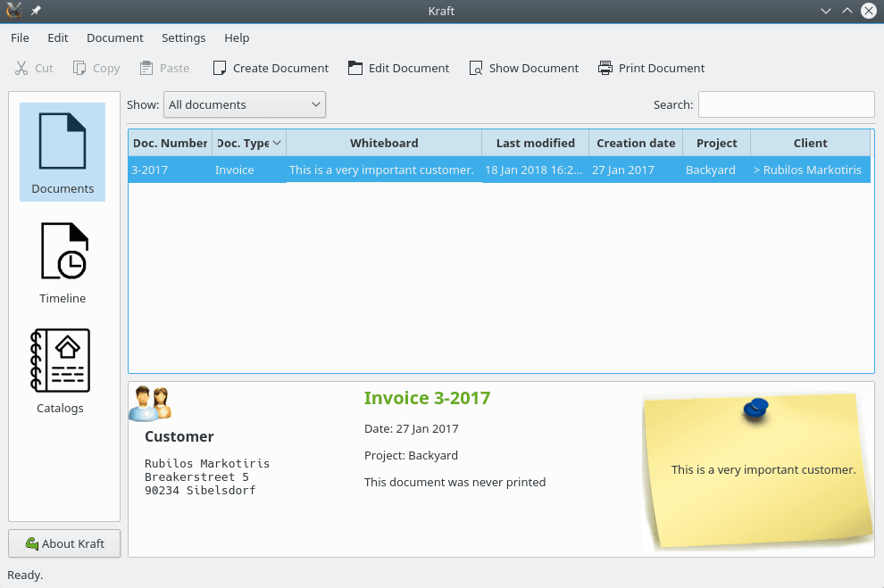Image resolution: width=884 pixels, height=588 pixels.
Task: Sort by the Last modified column
Action: (535, 143)
